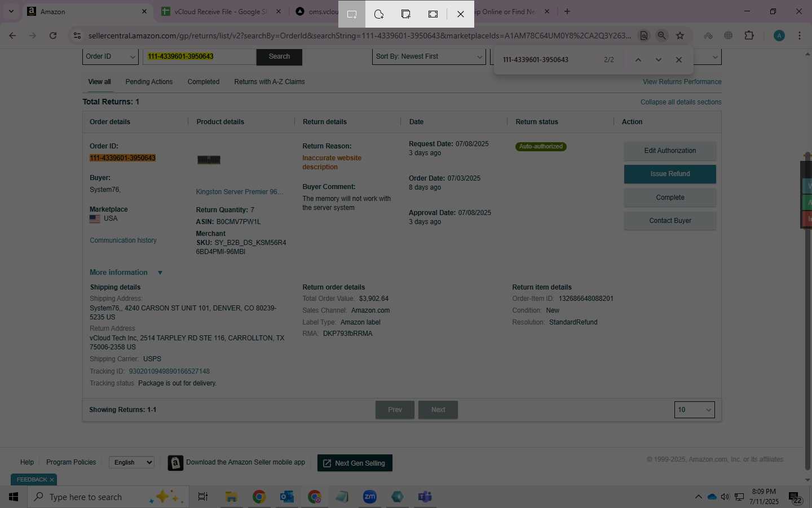The width and height of the screenshot is (812, 508).
Task: Open View Returns Performance link
Action: [682, 82]
